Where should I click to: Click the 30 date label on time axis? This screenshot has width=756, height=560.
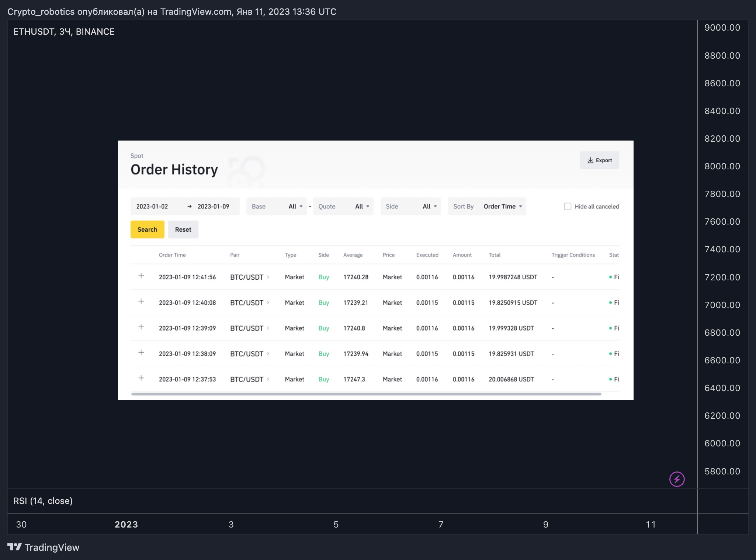[x=21, y=524]
